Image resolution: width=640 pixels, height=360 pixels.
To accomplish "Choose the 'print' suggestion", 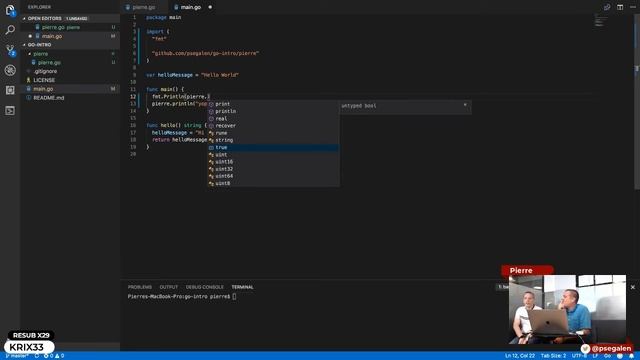I will (x=273, y=104).
